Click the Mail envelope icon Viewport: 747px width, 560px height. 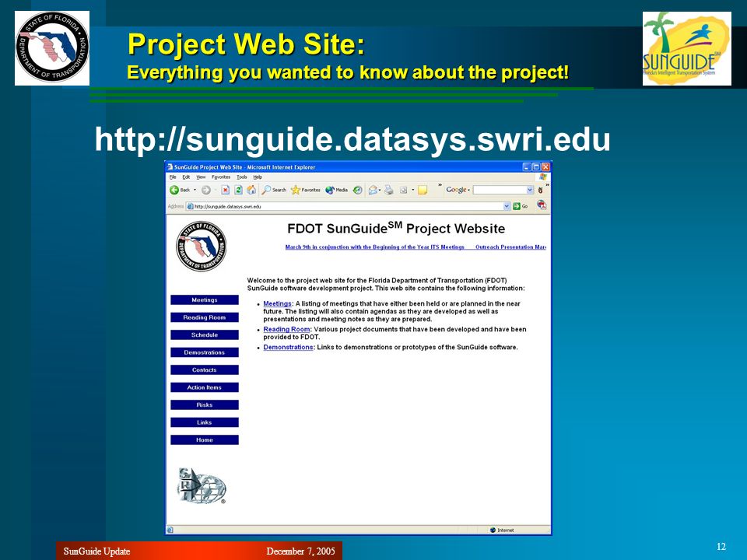click(373, 190)
